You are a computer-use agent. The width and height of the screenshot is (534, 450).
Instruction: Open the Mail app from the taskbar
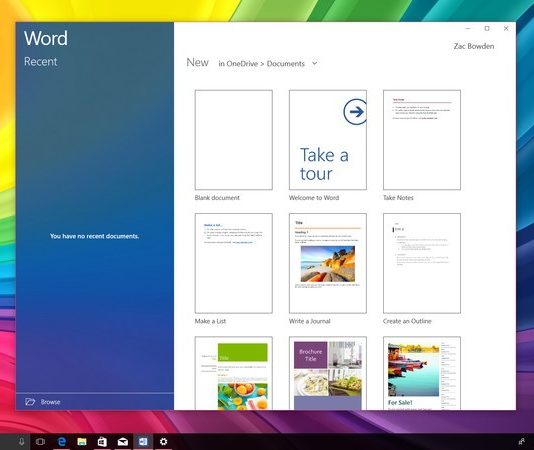123,442
